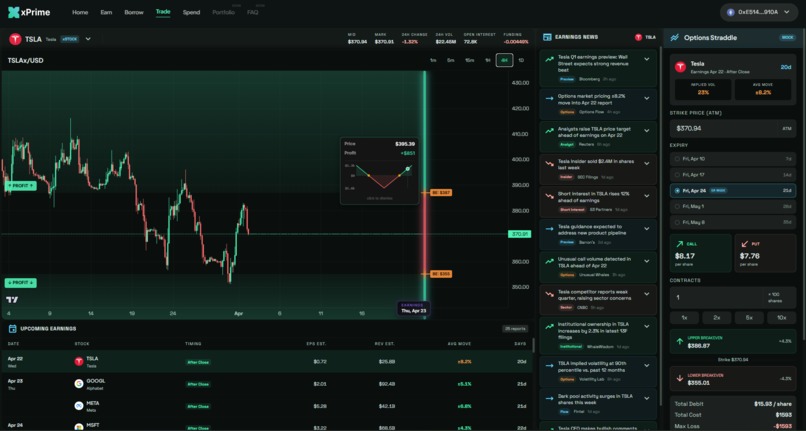
Task: Select Fri, May 1 expiry
Action: tap(733, 206)
